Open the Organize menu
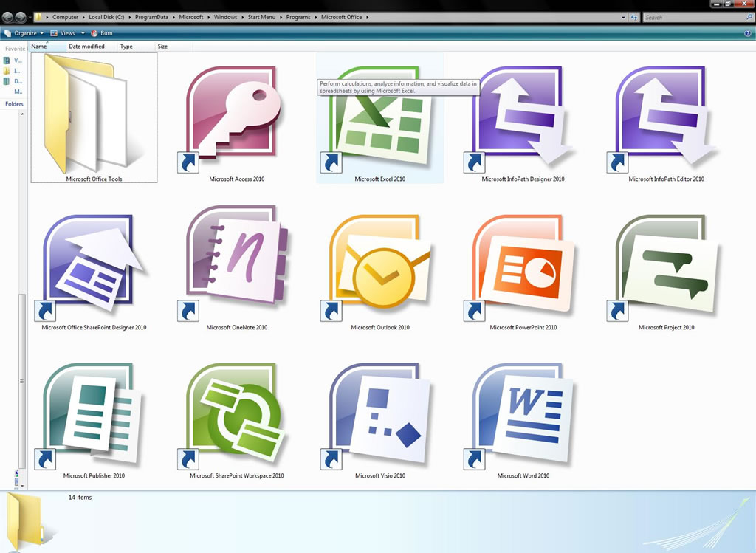The height and width of the screenshot is (553, 756). pos(24,33)
